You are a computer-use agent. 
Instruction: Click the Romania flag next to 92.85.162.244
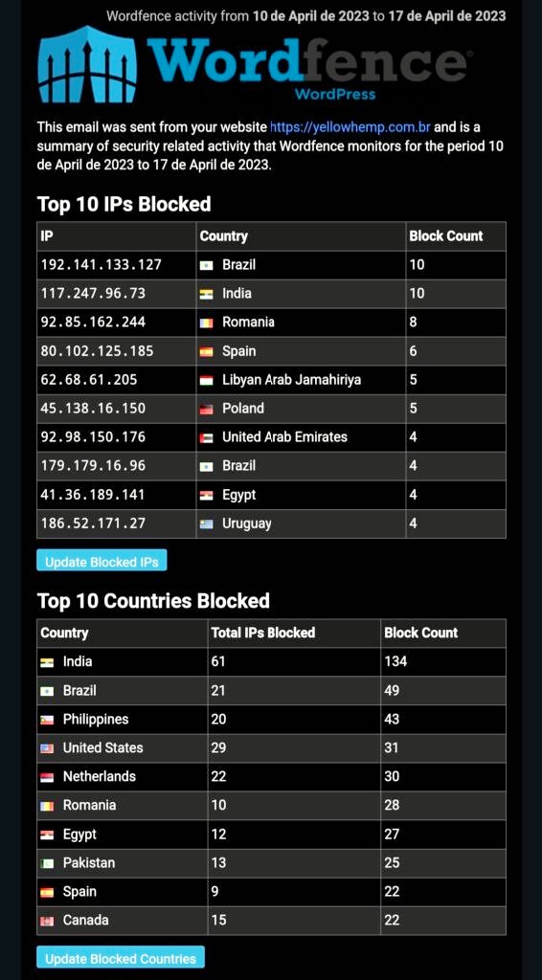[x=206, y=323]
